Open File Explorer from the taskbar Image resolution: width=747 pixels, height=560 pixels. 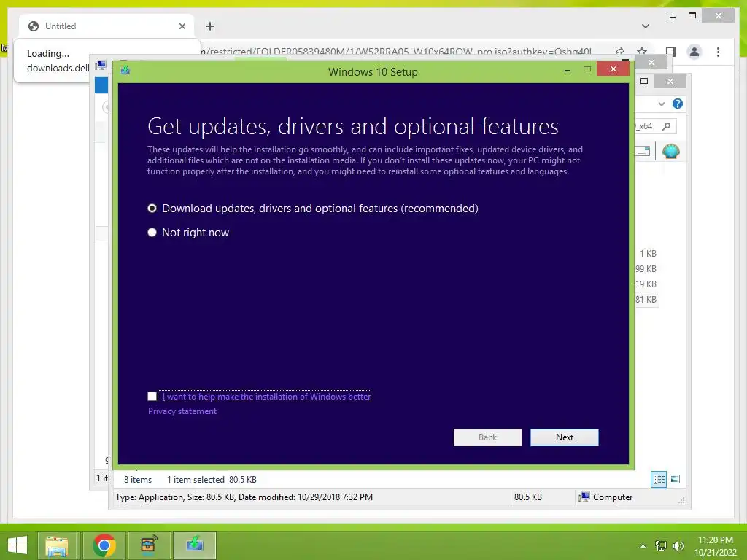pos(57,545)
